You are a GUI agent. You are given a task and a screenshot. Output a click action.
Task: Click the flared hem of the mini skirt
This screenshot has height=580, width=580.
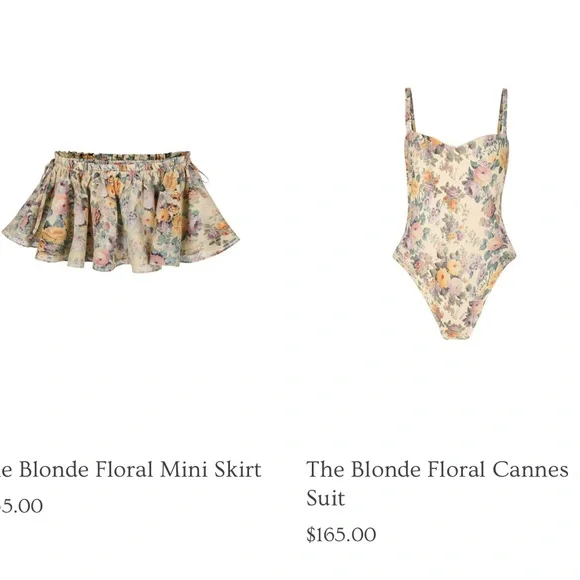121,255
